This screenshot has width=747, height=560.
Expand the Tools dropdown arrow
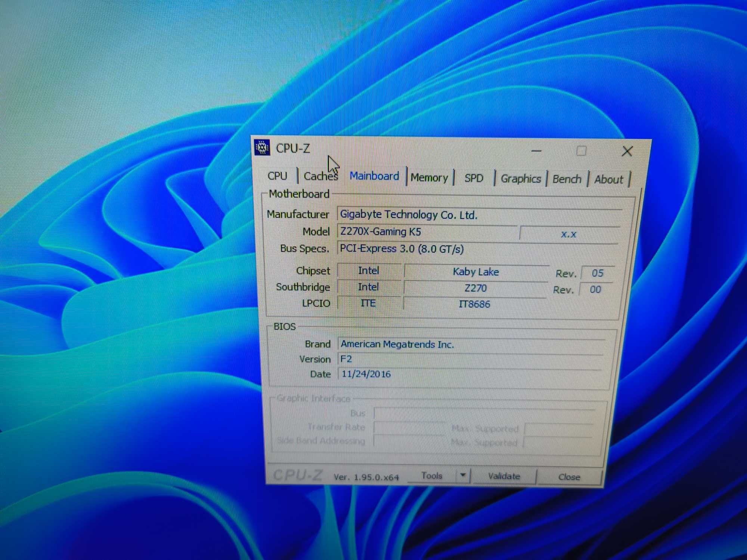click(463, 476)
